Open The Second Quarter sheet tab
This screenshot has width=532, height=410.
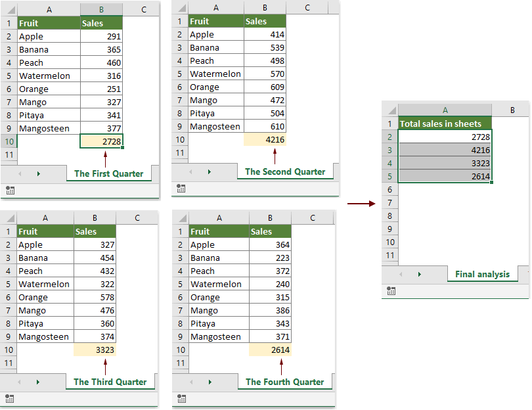[285, 171]
